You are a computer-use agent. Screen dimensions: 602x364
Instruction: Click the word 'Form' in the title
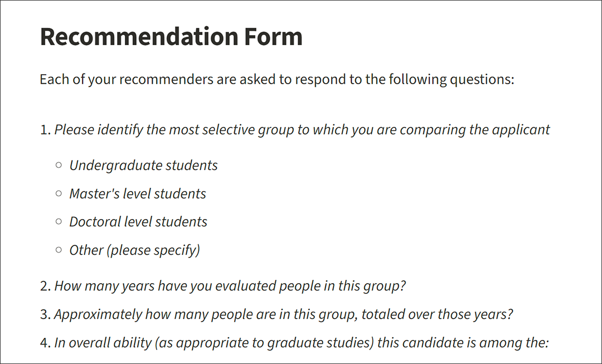coord(273,36)
